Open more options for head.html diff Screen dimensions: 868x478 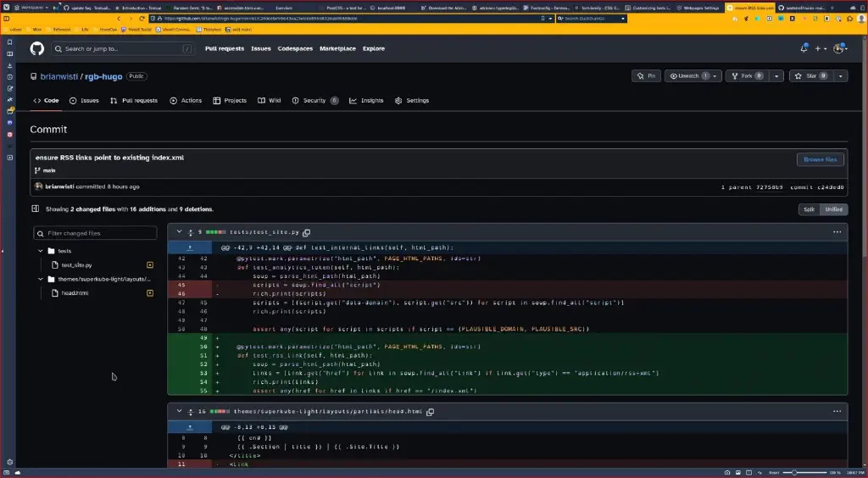point(837,412)
